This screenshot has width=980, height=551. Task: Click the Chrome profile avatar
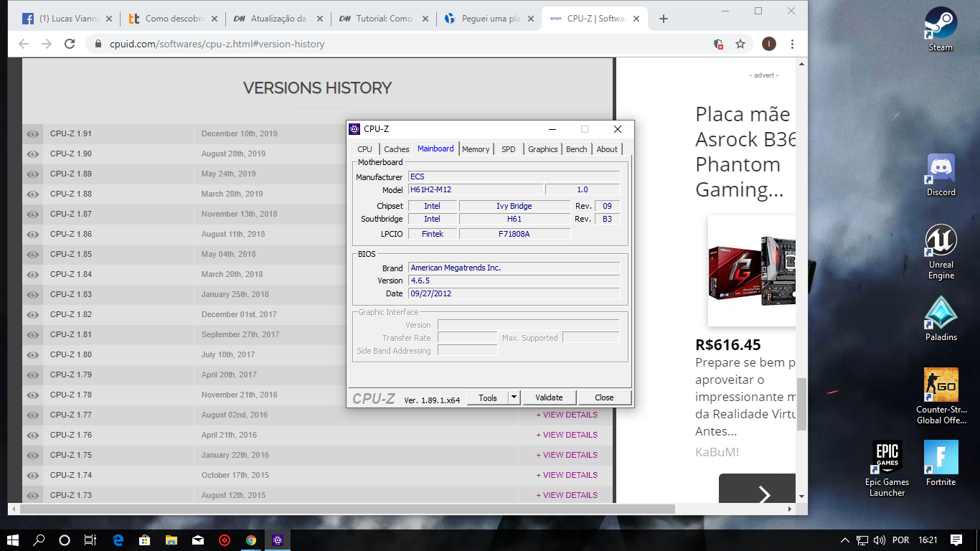(768, 44)
